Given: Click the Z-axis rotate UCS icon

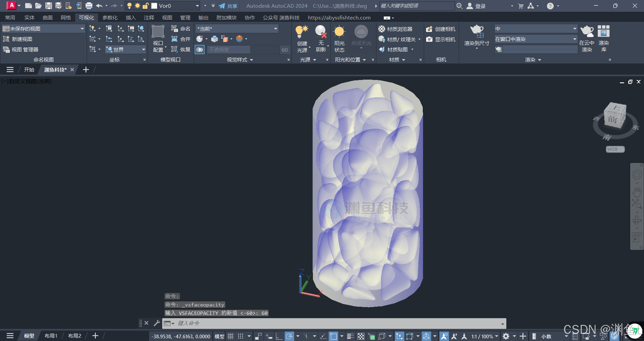Looking at the screenshot, I should 130,39.
